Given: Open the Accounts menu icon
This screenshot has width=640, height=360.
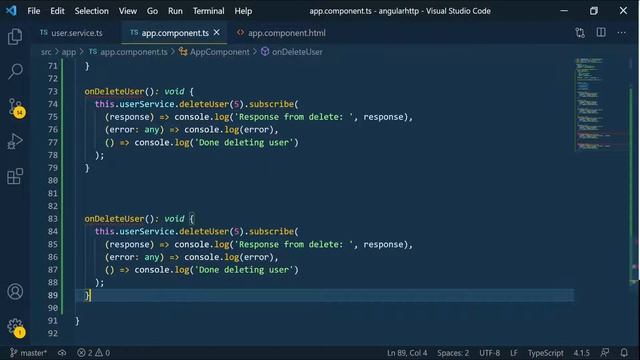Looking at the screenshot, I should [15, 291].
